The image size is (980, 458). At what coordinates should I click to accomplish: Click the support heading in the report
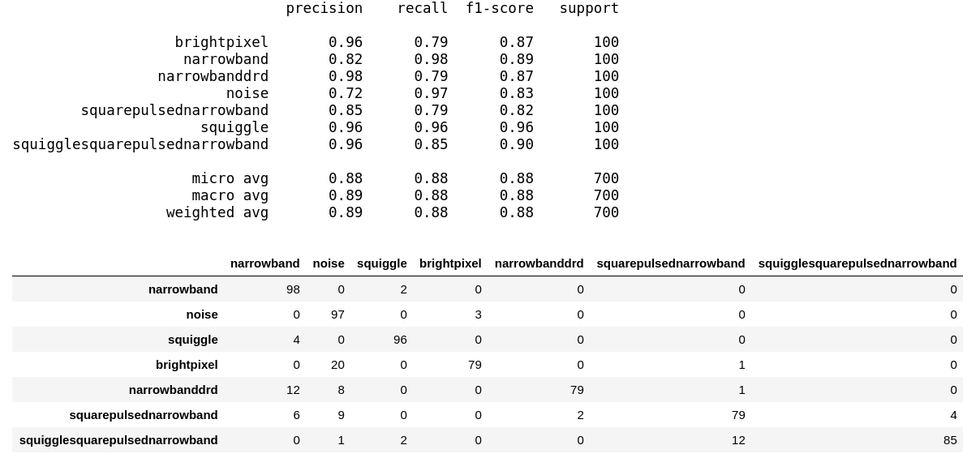589,8
